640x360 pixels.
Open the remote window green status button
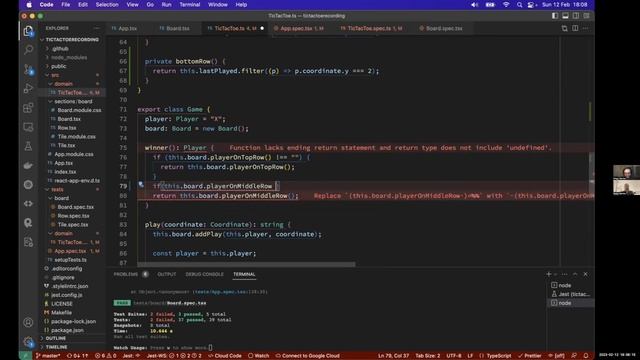point(25,356)
